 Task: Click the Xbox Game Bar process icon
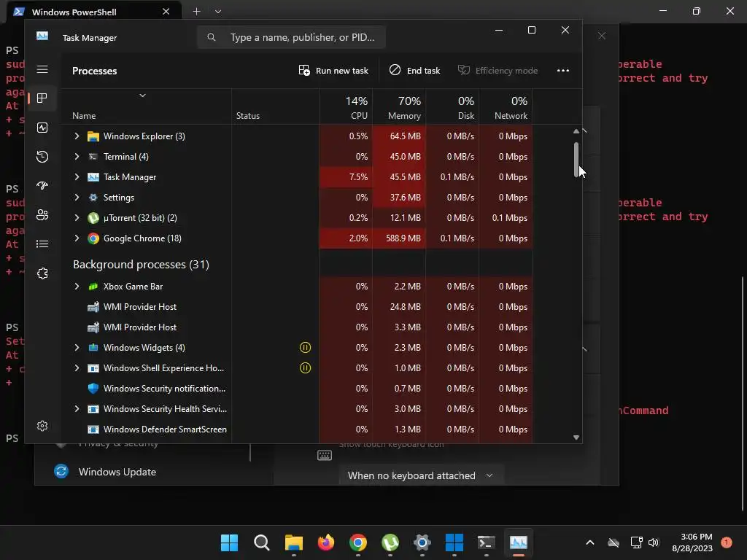pyautogui.click(x=93, y=287)
